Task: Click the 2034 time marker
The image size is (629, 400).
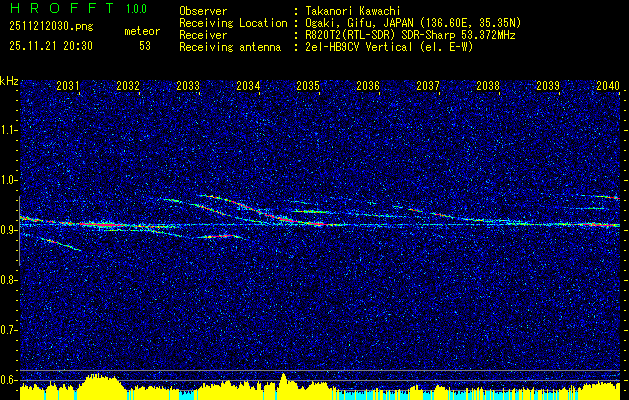Action: click(x=248, y=85)
